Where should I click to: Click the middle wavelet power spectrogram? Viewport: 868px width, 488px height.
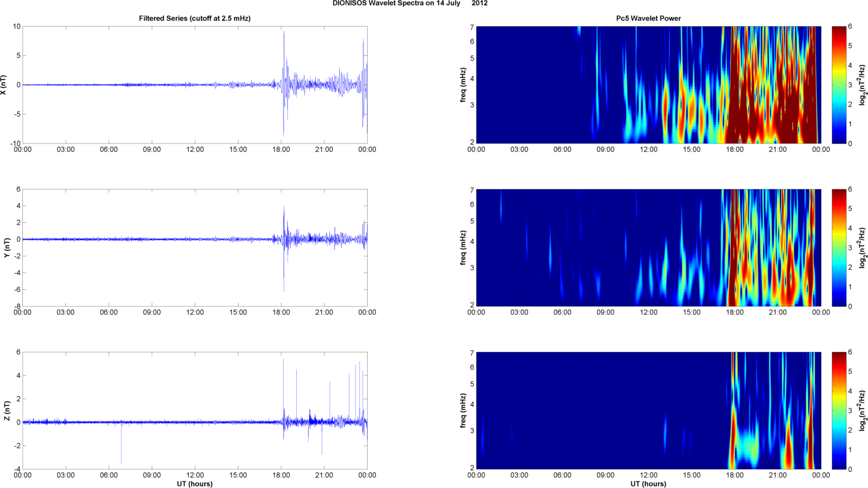pyautogui.click(x=648, y=247)
